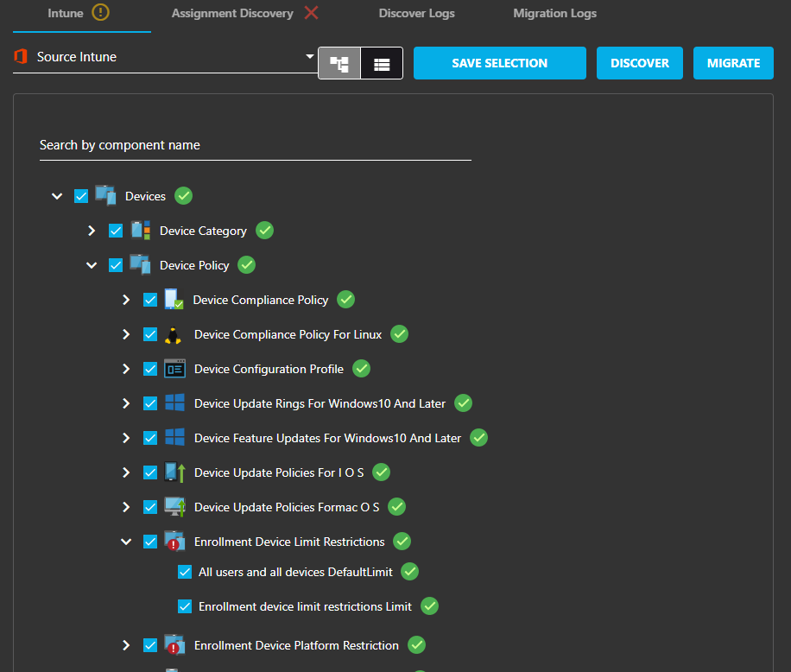Click green status check next to Device Category
The height and width of the screenshot is (672, 791).
tap(264, 231)
